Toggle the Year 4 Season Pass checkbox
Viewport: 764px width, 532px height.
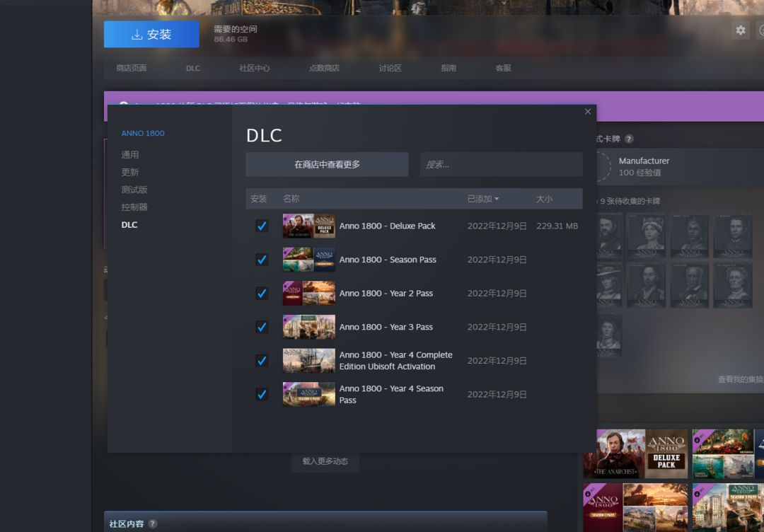262,394
